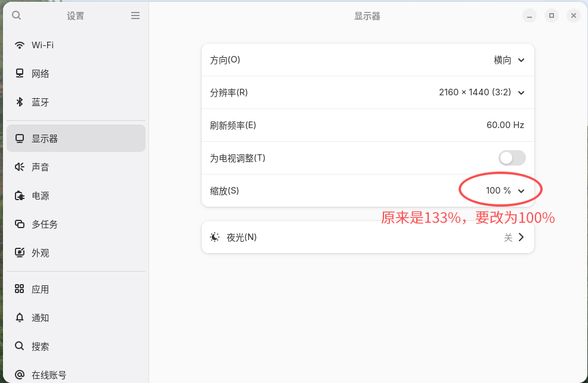Open the 网络 network settings page
The height and width of the screenshot is (383, 588).
(41, 74)
